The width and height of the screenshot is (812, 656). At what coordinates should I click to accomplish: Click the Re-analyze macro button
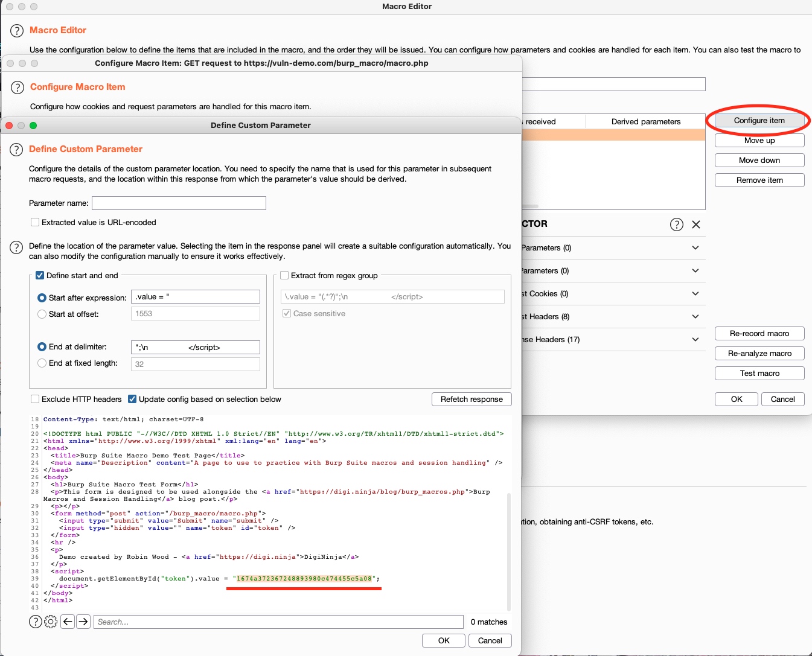pos(759,353)
